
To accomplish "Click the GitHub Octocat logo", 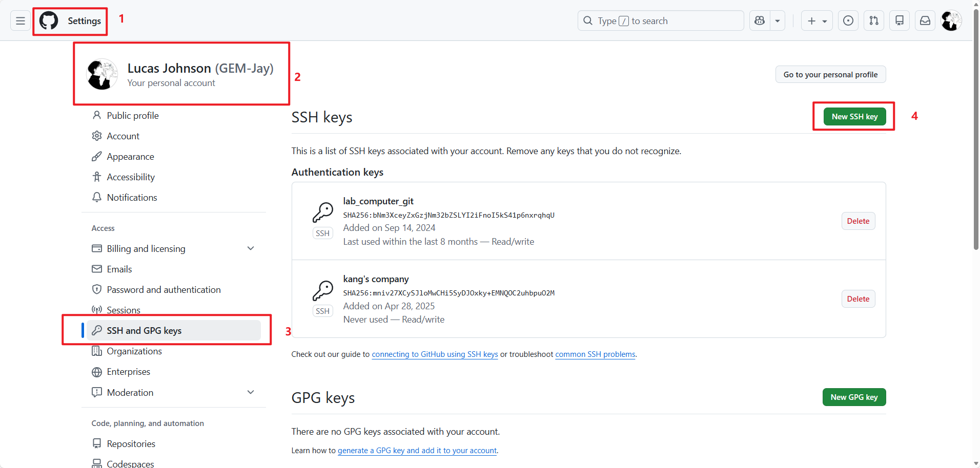I will (x=49, y=21).
